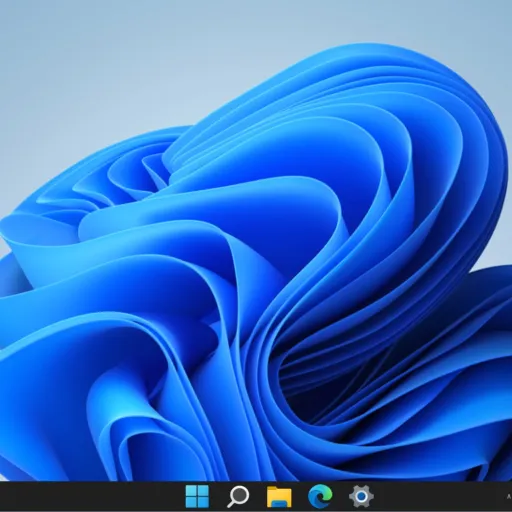Open Microsoft Edge browser

(x=320, y=496)
